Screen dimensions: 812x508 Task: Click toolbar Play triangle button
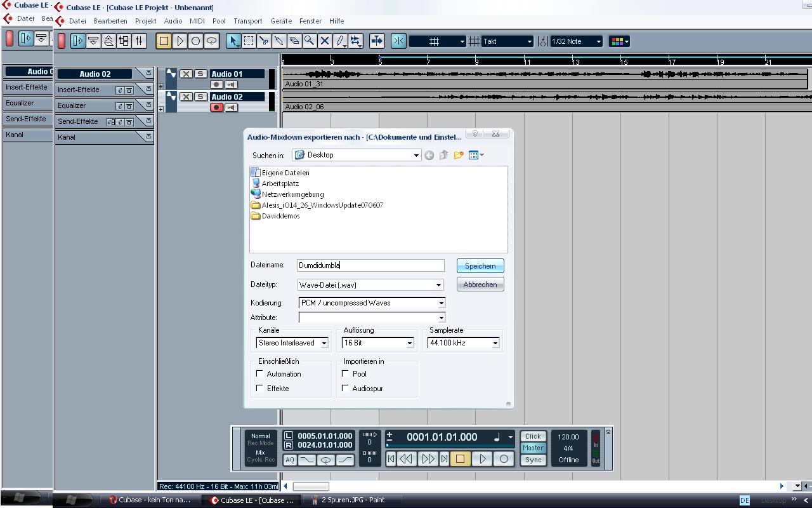(x=180, y=41)
